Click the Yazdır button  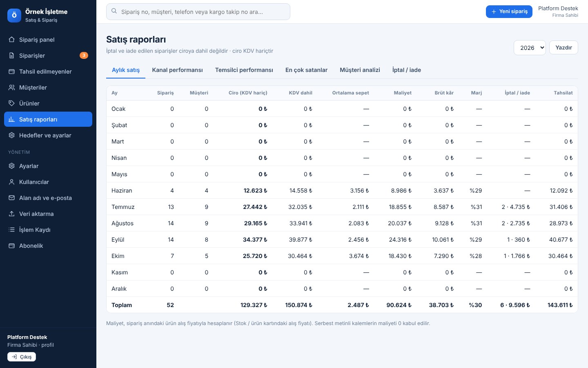point(563,47)
